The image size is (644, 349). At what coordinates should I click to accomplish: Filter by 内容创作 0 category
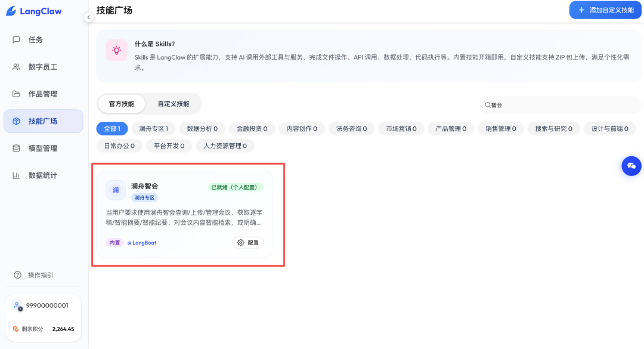pyautogui.click(x=302, y=129)
